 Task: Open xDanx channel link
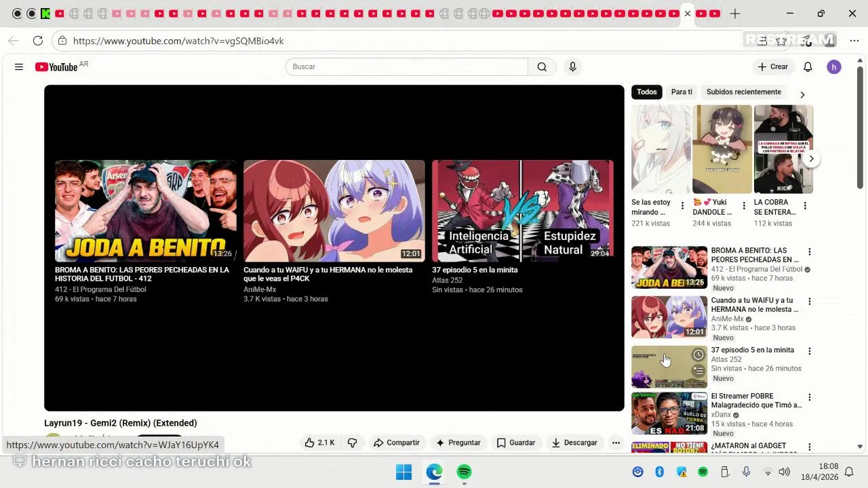721,414
